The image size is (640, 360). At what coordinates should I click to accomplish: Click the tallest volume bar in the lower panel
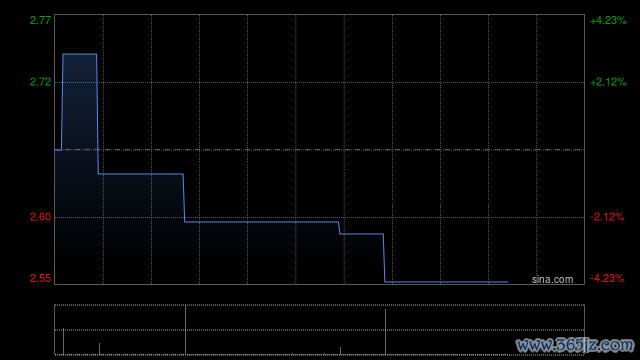point(185,330)
